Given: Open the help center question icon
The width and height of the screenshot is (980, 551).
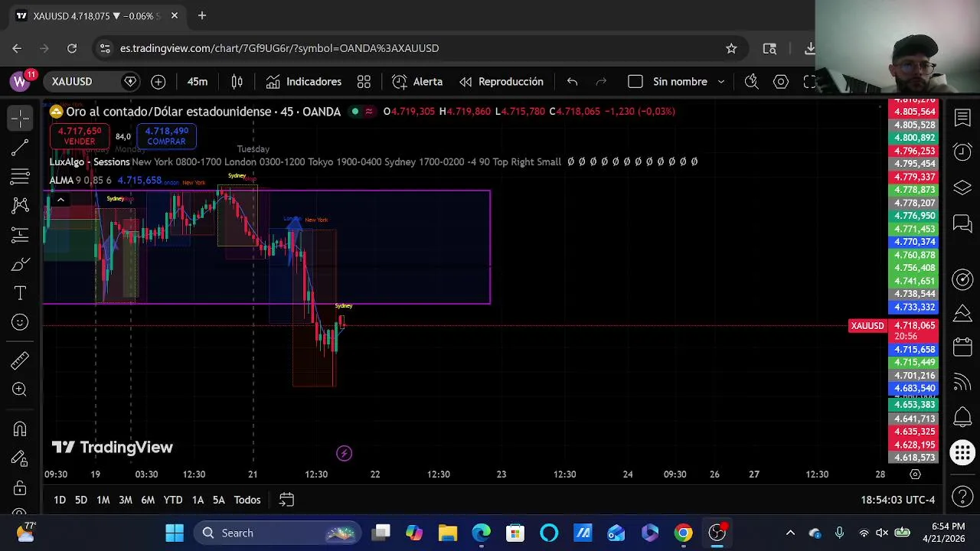Looking at the screenshot, I should pyautogui.click(x=962, y=497).
